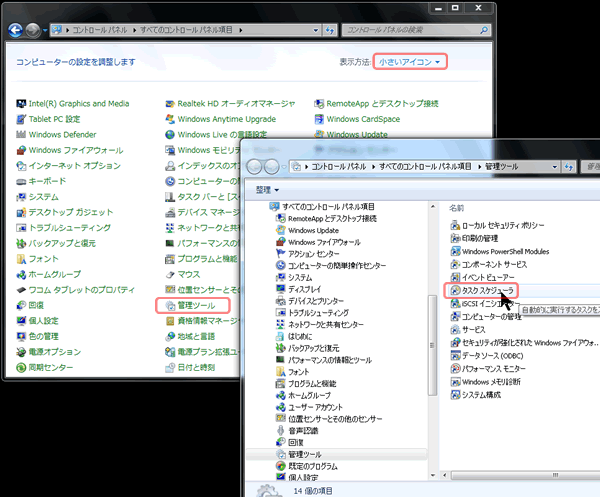Click the フォント icon in the Control Panel window
Image resolution: width=600 pixels, height=497 pixels.
[x=21, y=259]
